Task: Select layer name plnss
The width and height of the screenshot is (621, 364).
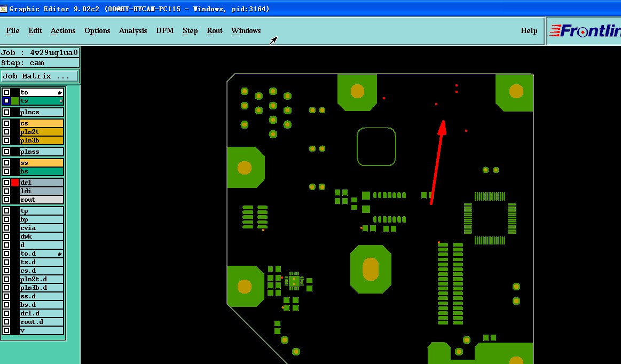Action: (x=42, y=151)
